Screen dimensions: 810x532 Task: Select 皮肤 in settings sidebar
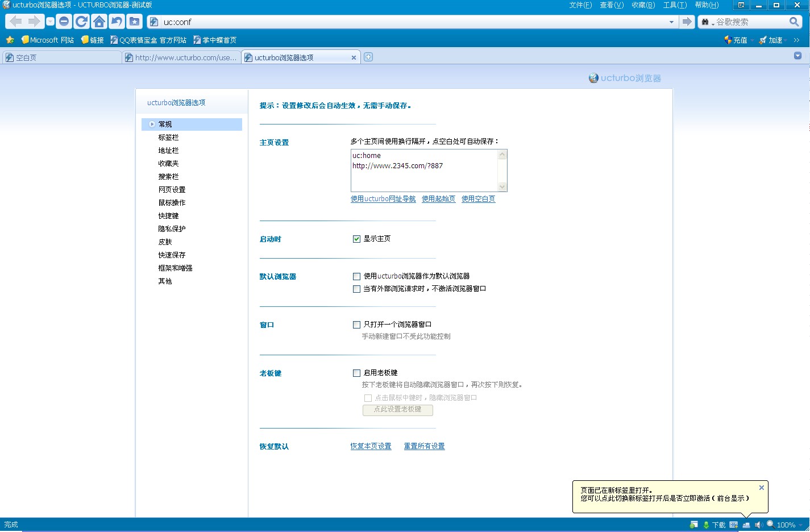point(165,242)
